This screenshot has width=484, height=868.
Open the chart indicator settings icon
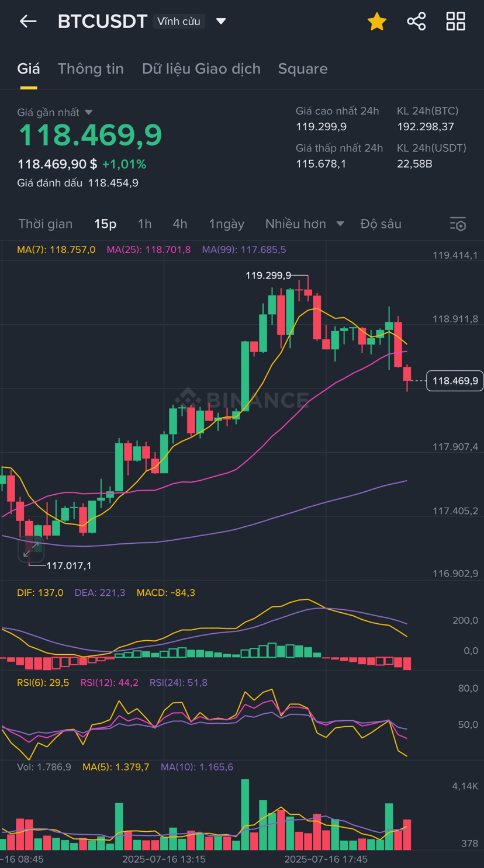[458, 224]
